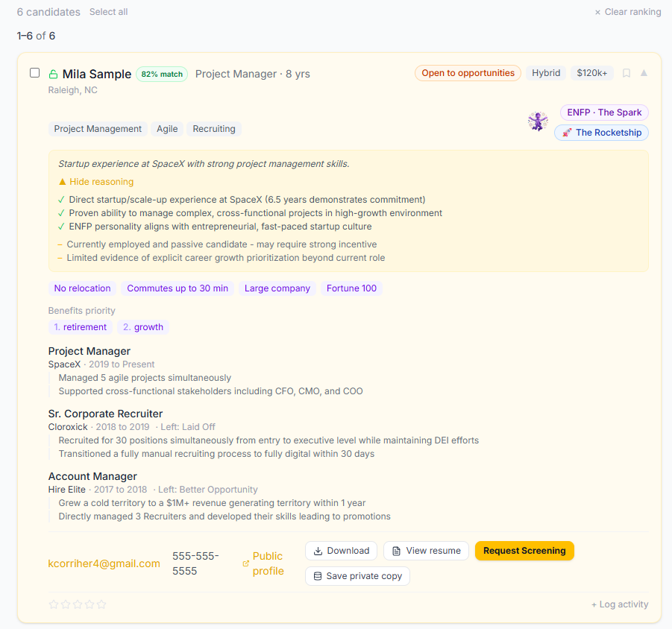The width and height of the screenshot is (672, 629).
Task: Download the candidate resume
Action: coord(341,551)
